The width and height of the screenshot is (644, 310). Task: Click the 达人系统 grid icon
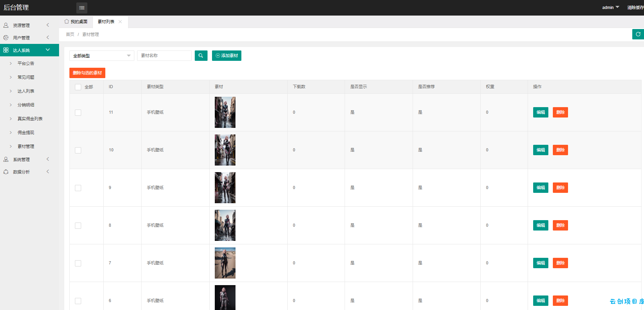[x=6, y=50]
